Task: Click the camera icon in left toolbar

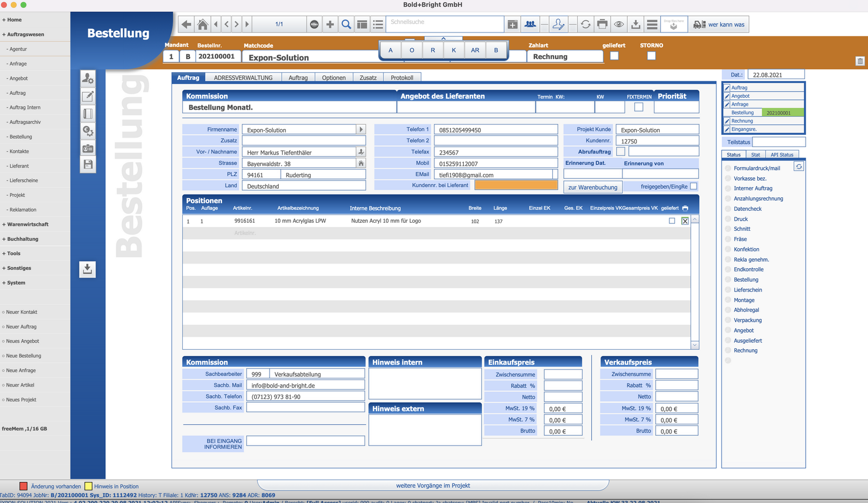Action: [x=88, y=149]
